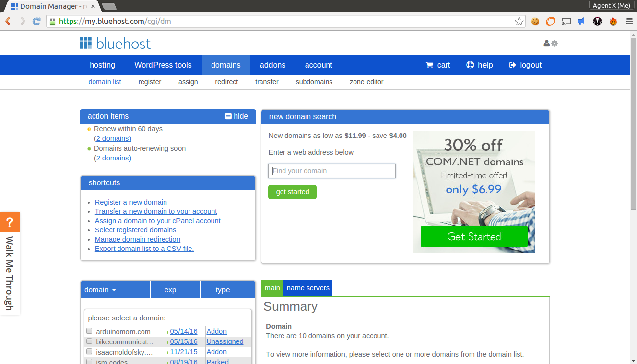
Task: Click logout
Action: point(525,65)
